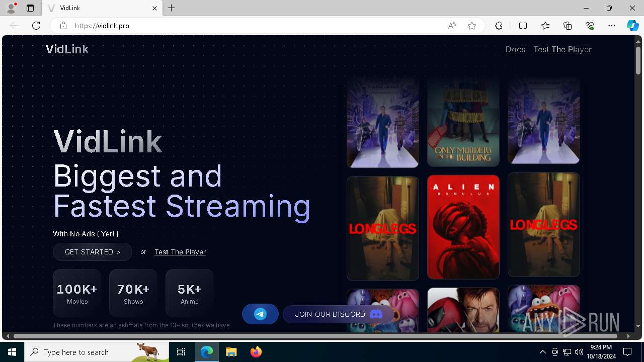Image resolution: width=644 pixels, height=362 pixels.
Task: Open Docs link in header
Action: click(x=515, y=49)
